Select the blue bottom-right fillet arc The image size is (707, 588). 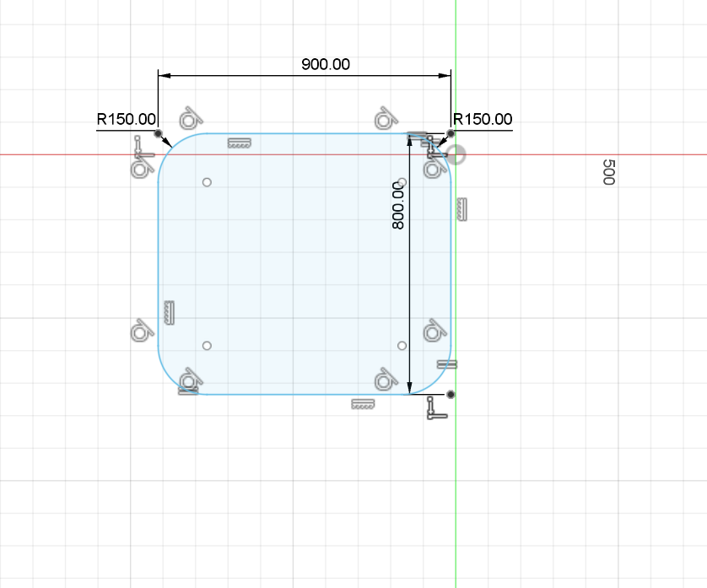436,380
